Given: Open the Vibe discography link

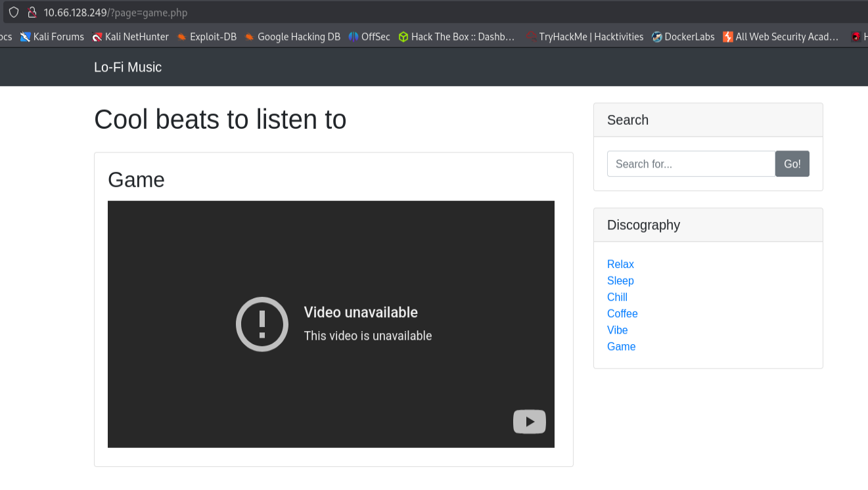Looking at the screenshot, I should coord(618,330).
